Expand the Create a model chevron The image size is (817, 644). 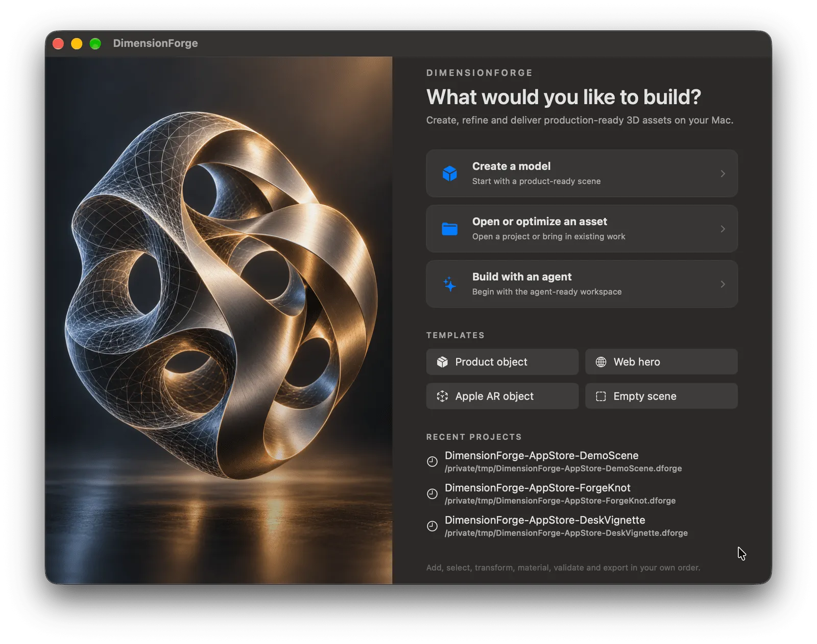coord(723,174)
